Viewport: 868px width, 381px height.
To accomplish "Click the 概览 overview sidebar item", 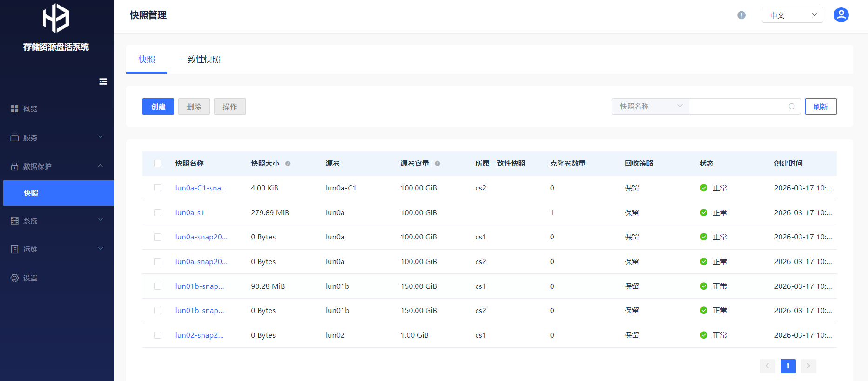I will [30, 109].
